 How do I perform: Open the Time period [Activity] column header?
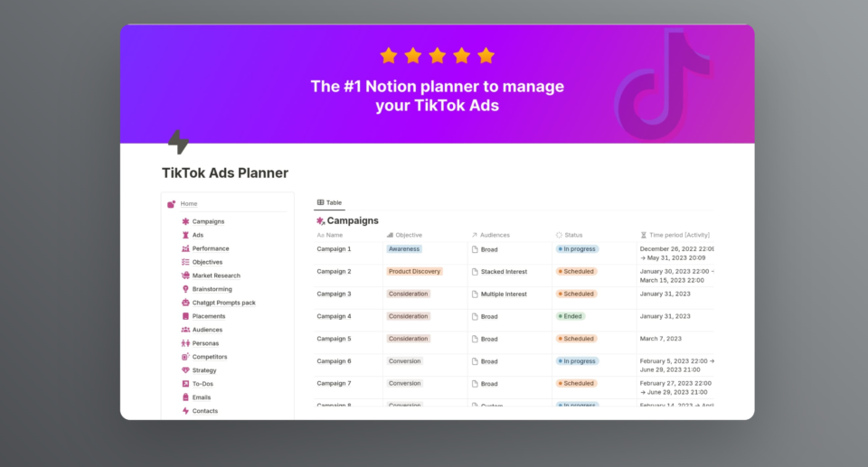click(675, 235)
